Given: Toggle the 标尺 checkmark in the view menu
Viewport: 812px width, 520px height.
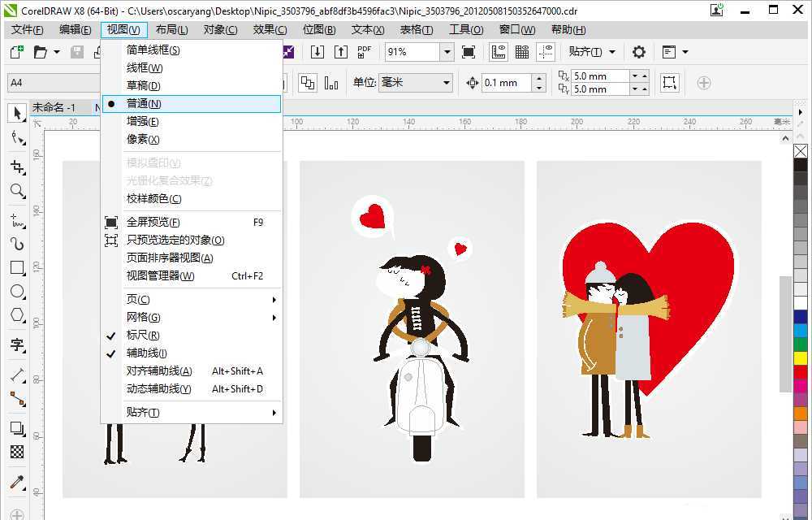Looking at the screenshot, I should (142, 335).
